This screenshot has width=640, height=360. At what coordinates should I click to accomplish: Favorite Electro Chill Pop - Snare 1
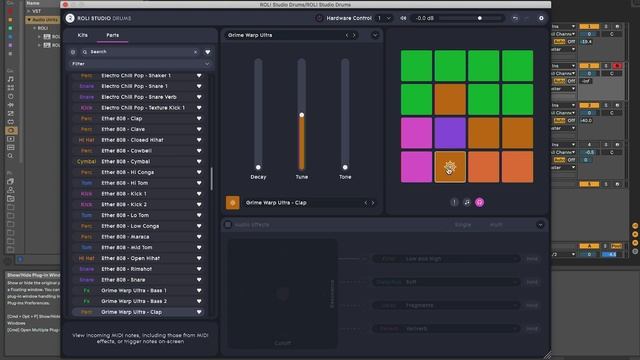coord(199,86)
